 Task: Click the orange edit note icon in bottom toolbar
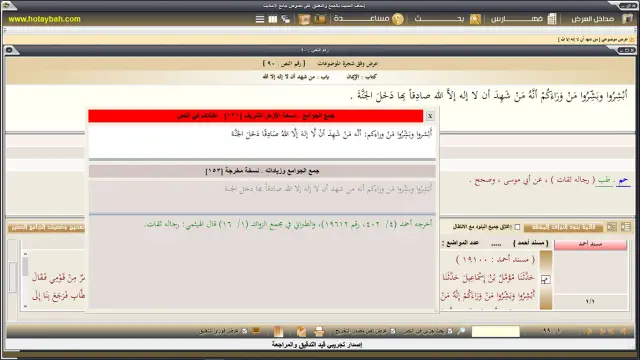(x=301, y=331)
